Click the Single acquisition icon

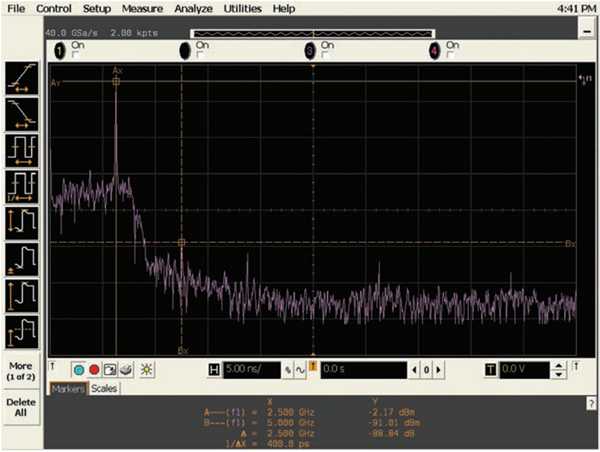pyautogui.click(x=110, y=370)
